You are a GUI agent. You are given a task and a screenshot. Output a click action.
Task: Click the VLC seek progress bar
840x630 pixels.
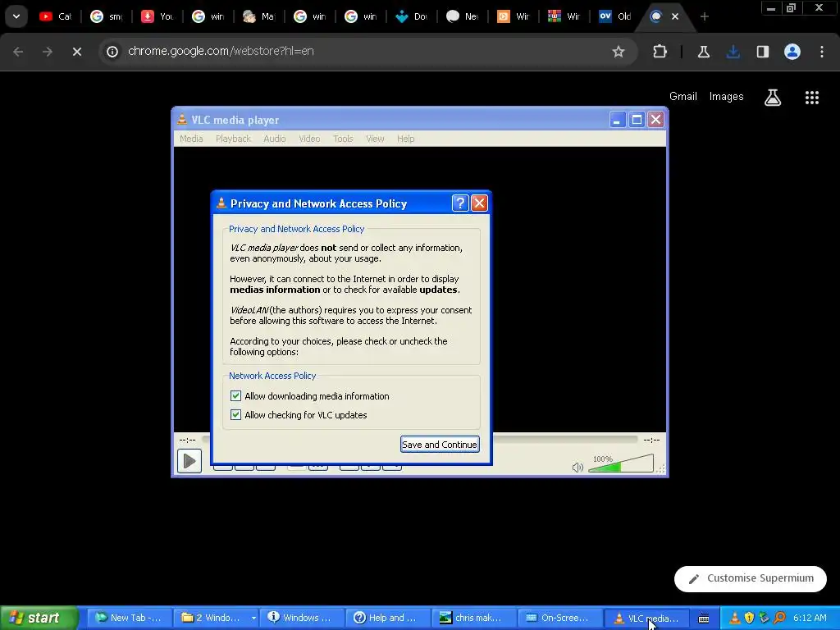pos(565,440)
